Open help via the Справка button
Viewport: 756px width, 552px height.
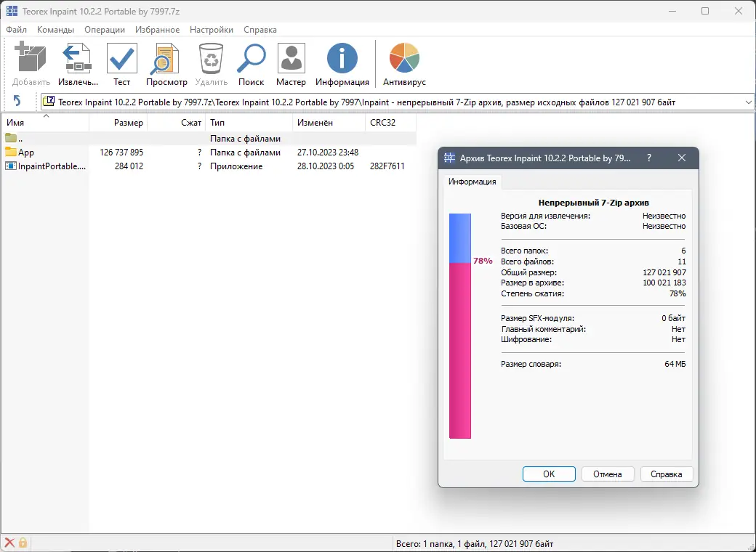point(667,474)
